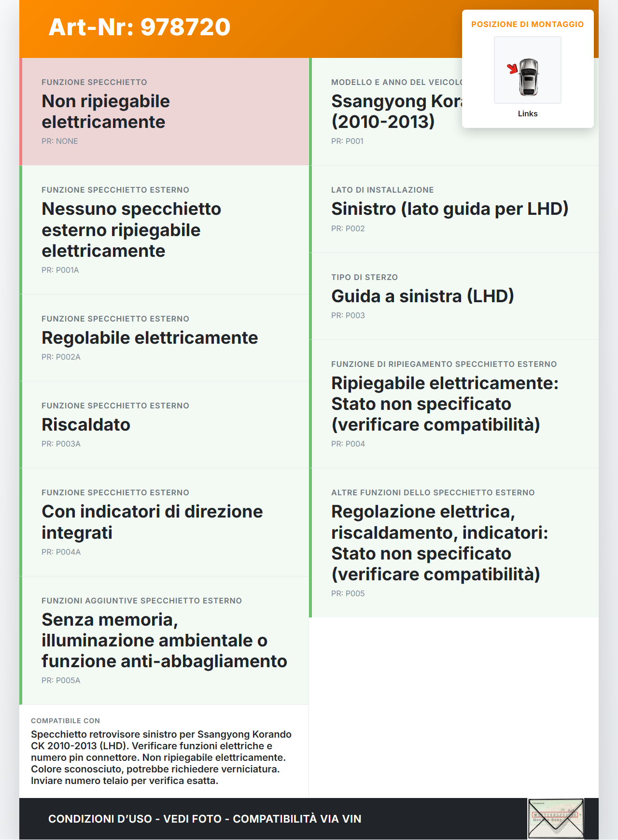Image resolution: width=618 pixels, height=840 pixels.
Task: Click the 'Condizioni d'uso - Vedi foto' footer text
Action: [205, 819]
